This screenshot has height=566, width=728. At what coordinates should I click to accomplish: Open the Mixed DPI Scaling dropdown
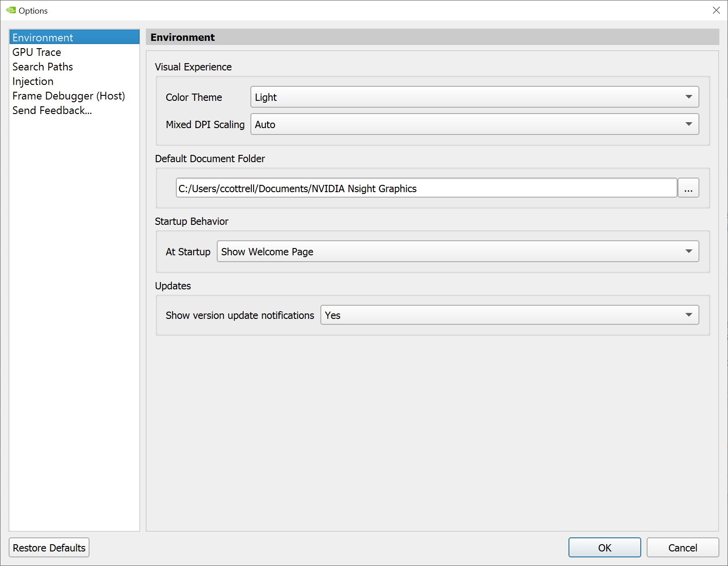474,124
